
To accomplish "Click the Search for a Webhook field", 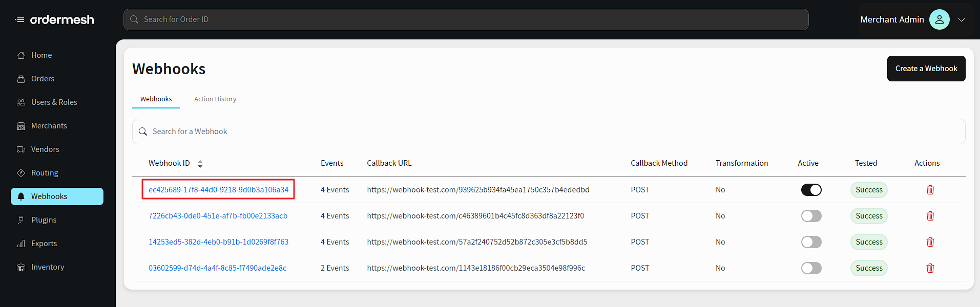I will tap(548, 131).
